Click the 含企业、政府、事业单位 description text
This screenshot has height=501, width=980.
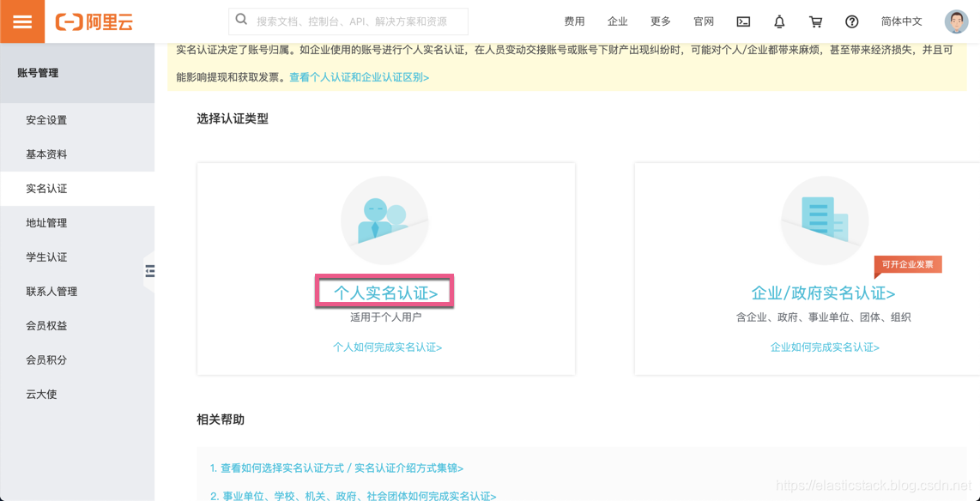tap(823, 317)
